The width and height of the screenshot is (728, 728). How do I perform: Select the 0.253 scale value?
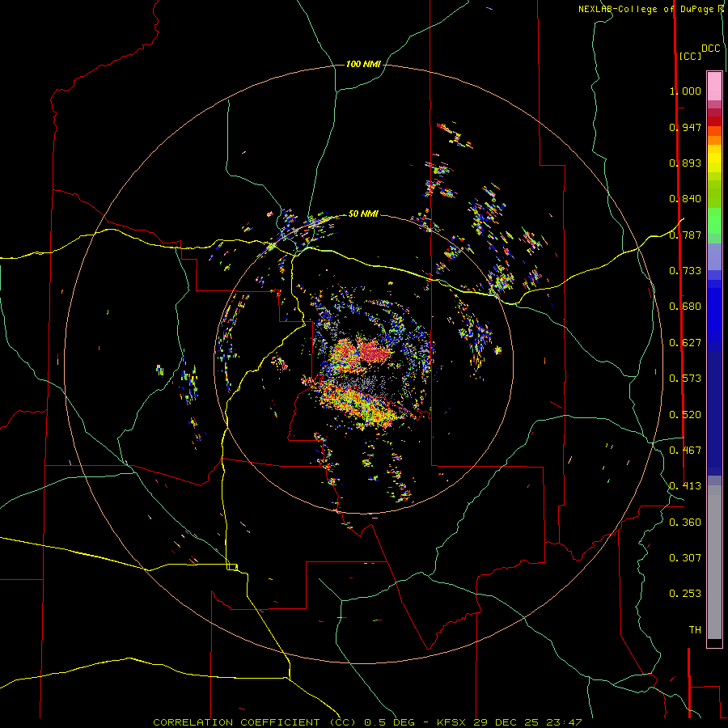[685, 594]
